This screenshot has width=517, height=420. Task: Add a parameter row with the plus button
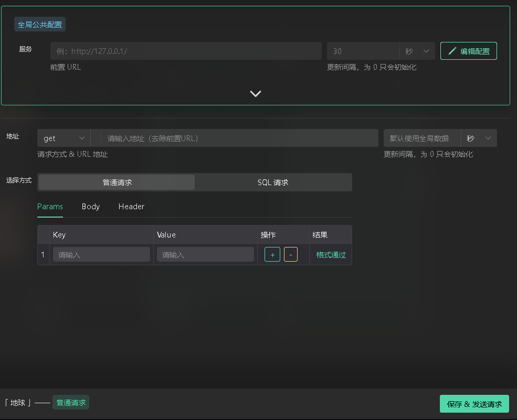272,255
